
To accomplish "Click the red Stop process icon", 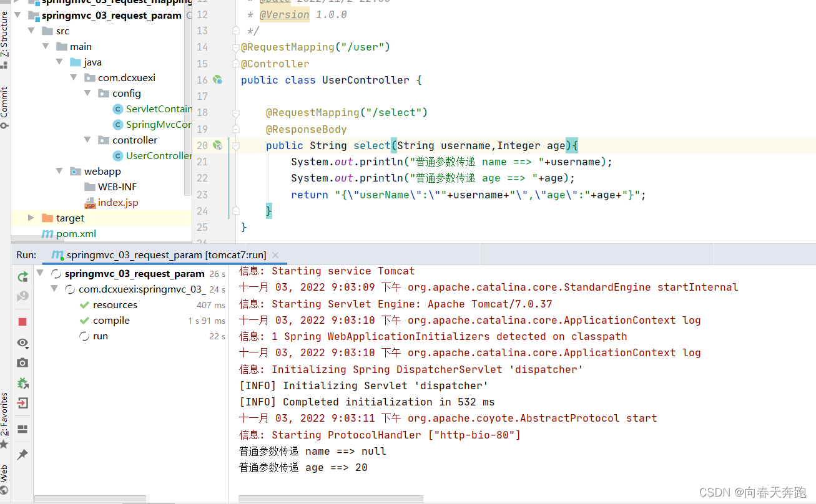I will (22, 322).
